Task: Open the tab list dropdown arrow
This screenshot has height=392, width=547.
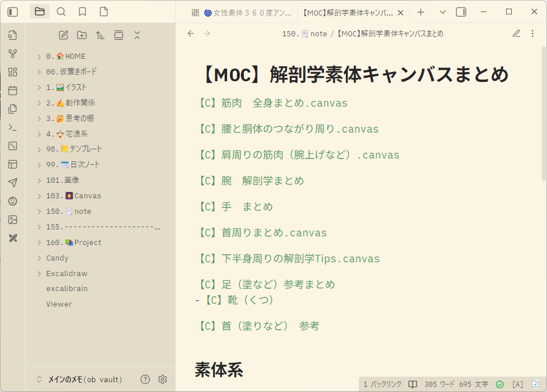Action: 443,12
